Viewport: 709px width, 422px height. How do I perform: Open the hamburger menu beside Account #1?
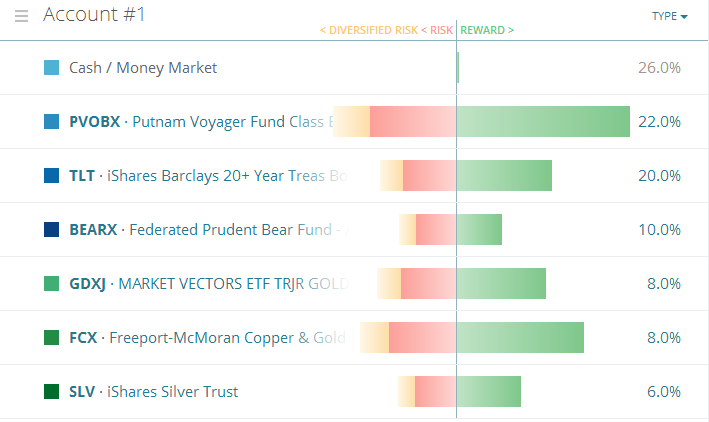21,16
